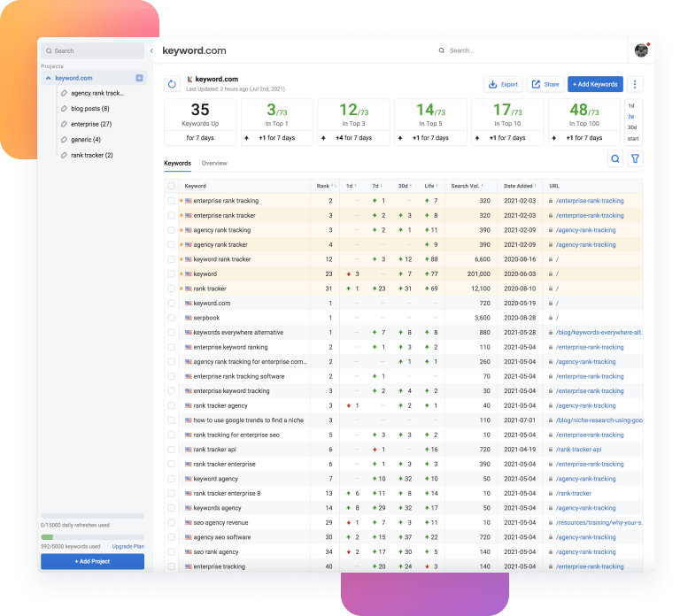The width and height of the screenshot is (680, 616).
Task: Select the start time range
Action: coord(633,139)
